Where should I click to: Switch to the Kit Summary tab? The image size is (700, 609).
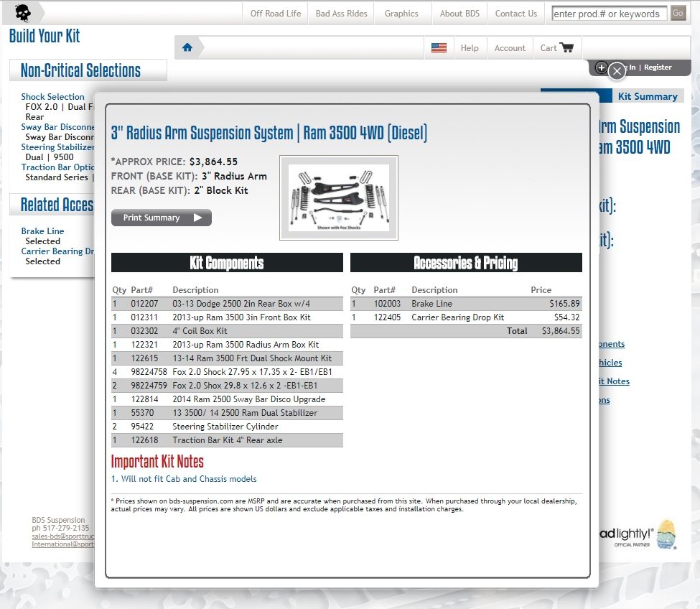(648, 96)
